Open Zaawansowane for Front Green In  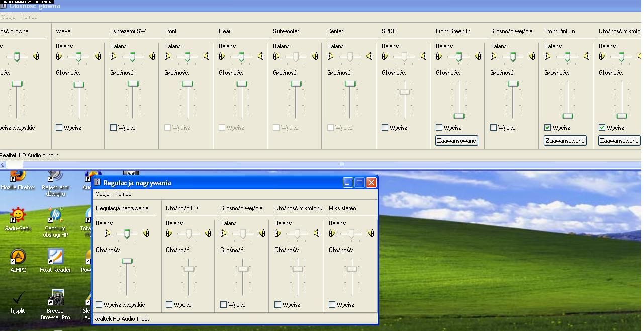[x=456, y=141]
